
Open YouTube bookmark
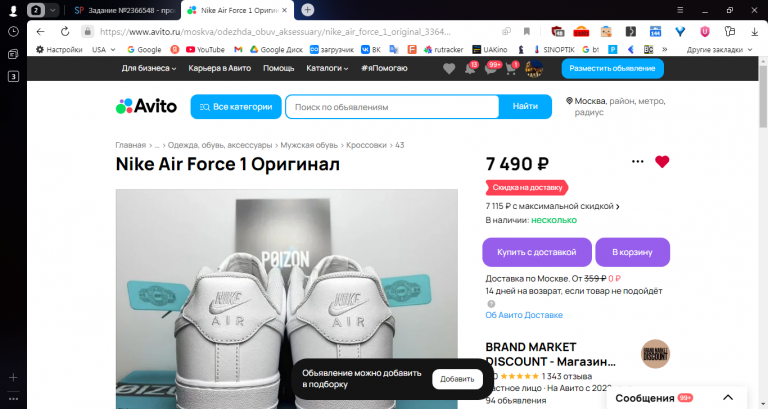coord(206,49)
